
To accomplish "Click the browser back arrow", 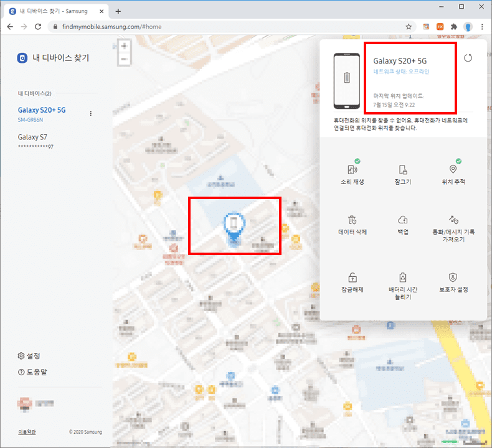I will [10, 27].
